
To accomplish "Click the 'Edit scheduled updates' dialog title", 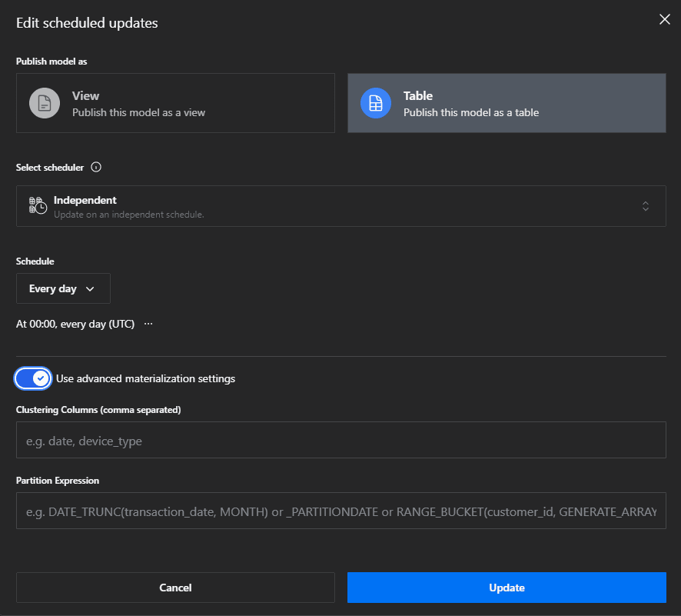I will click(x=87, y=23).
